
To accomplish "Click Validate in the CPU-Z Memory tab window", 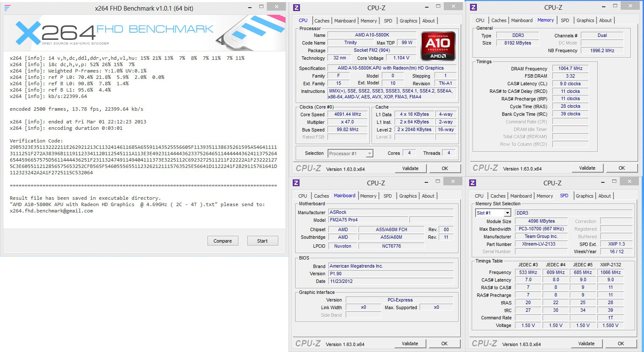I will [x=587, y=168].
